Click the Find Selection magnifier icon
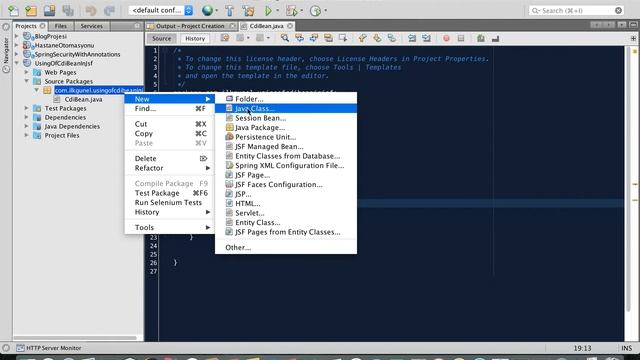 [285, 38]
